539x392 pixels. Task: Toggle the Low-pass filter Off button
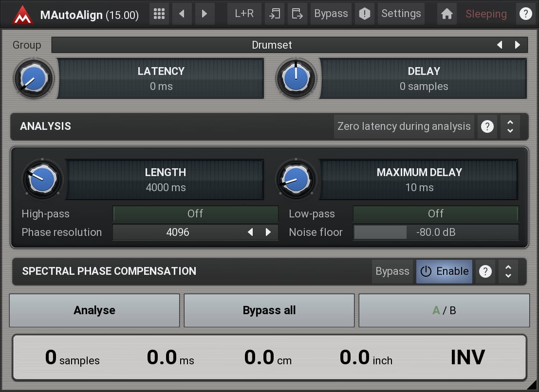tap(435, 214)
